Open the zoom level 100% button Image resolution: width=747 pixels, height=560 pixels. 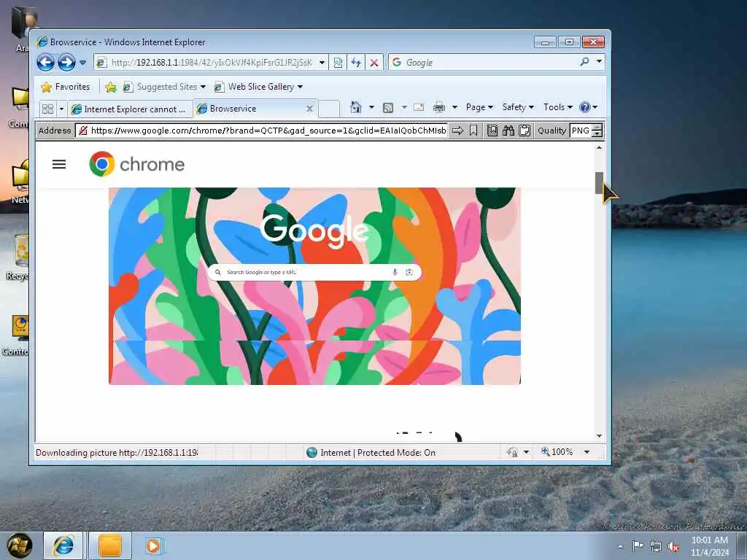point(557,451)
